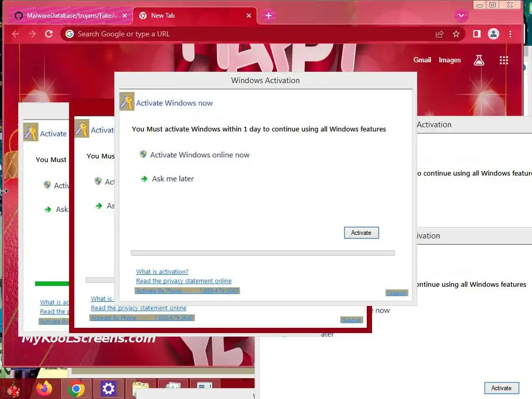Close the MalwareDatabase GitHub tab
Screen dimensions: 532x399
coord(125,16)
